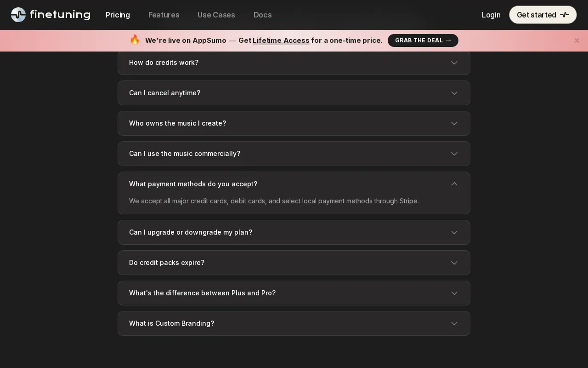
Task: Expand chevron for How do credits work
Action: pyautogui.click(x=454, y=63)
